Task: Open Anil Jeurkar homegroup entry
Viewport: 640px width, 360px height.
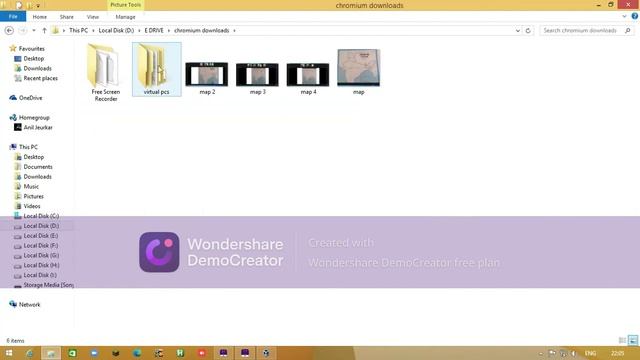Action: (33, 127)
